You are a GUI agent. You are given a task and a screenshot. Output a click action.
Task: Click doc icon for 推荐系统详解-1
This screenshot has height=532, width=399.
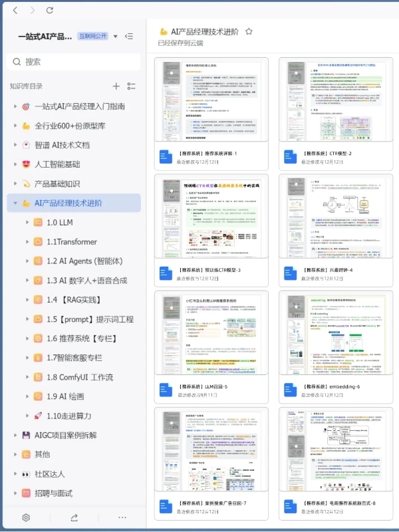coord(166,157)
